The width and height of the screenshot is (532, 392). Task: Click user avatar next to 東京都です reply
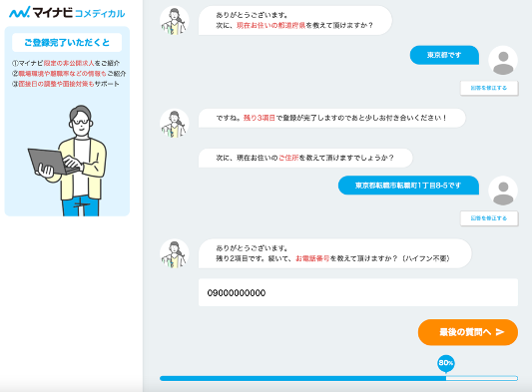pyautogui.click(x=503, y=61)
